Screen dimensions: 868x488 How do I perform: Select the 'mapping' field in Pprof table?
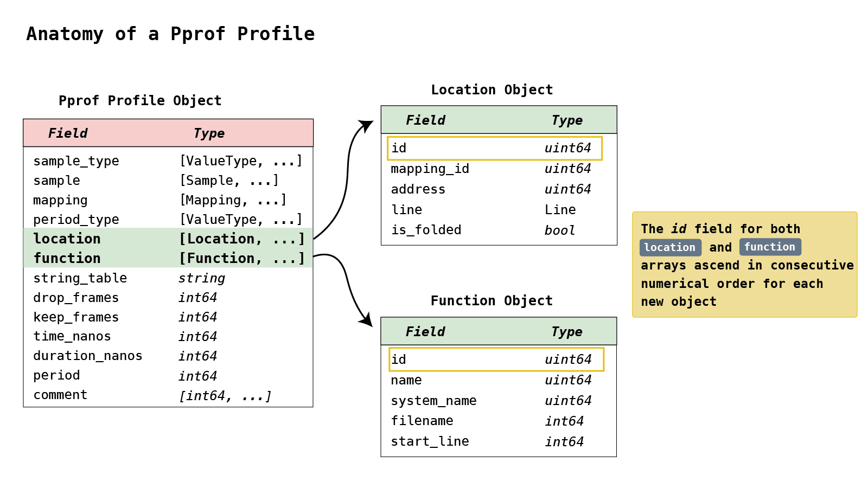[60, 201]
